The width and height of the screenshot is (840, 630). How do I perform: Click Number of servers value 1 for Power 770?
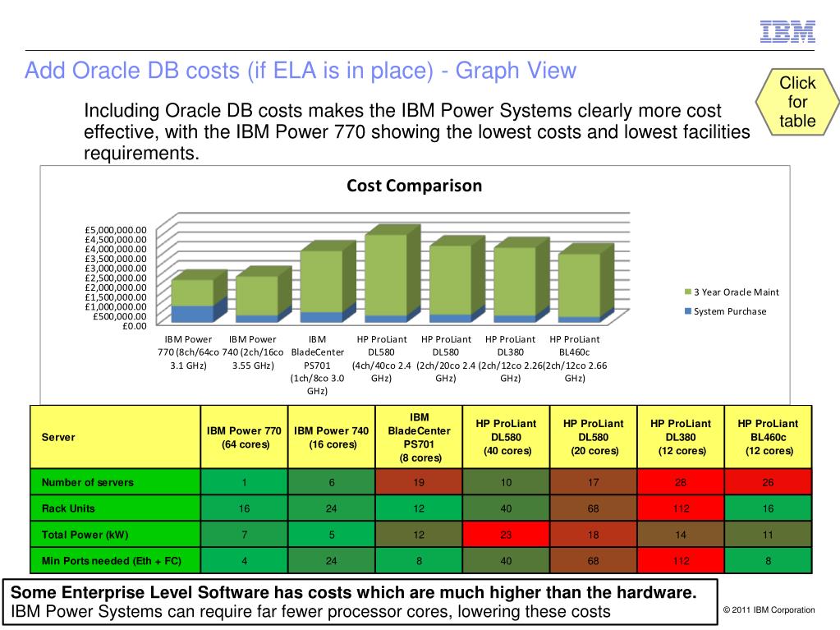coord(245,482)
